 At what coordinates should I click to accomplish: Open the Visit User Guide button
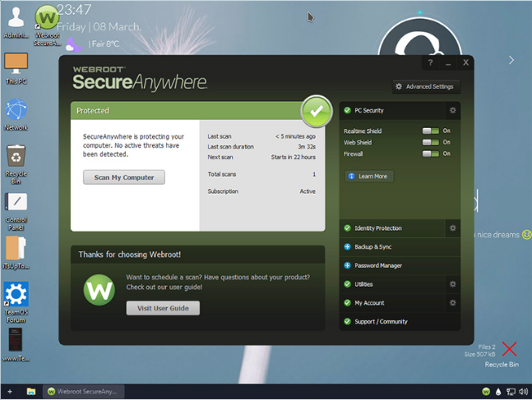click(163, 308)
